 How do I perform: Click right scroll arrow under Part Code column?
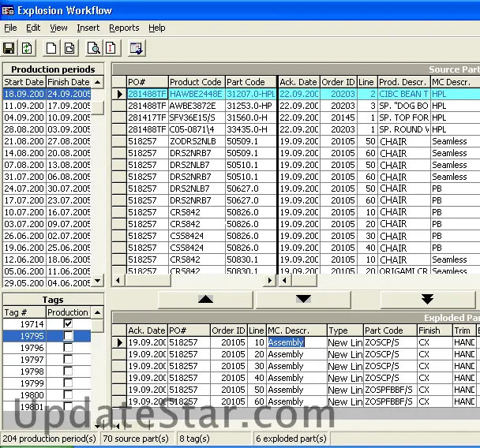[270, 280]
